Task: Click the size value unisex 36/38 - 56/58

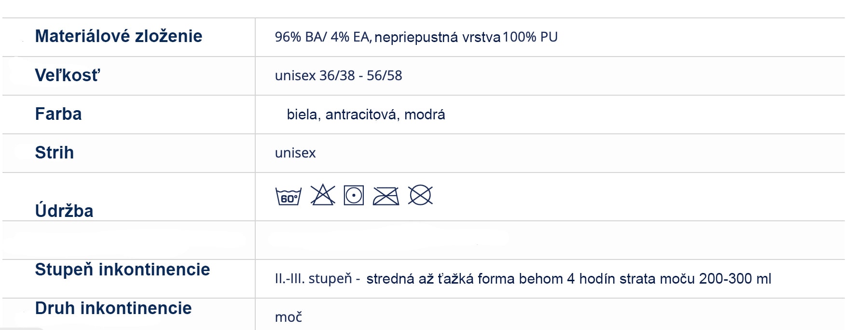Action: point(338,75)
